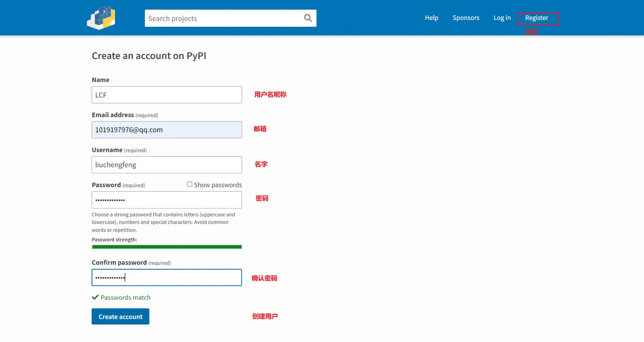Click the Email address input field
The image size is (644, 342).
[x=167, y=130]
